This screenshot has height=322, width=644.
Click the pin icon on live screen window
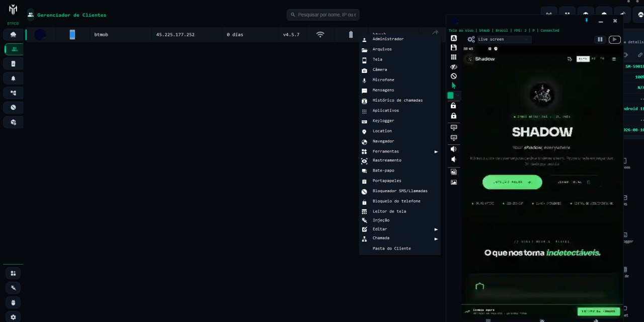point(586,21)
